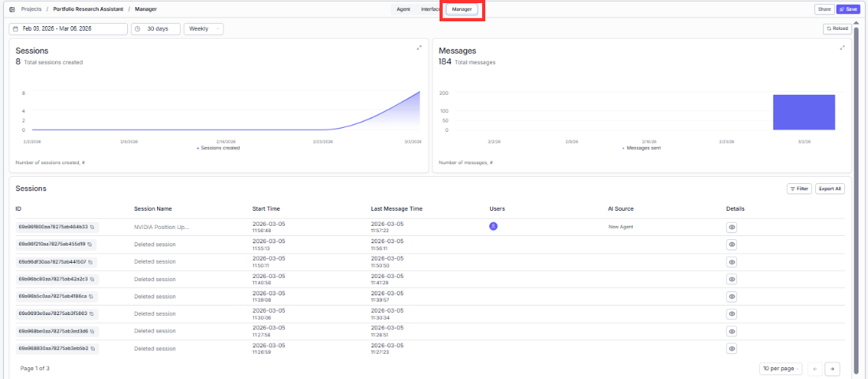Click the AI Source column header
Viewport: 868px width, 379px height.
(x=620, y=209)
